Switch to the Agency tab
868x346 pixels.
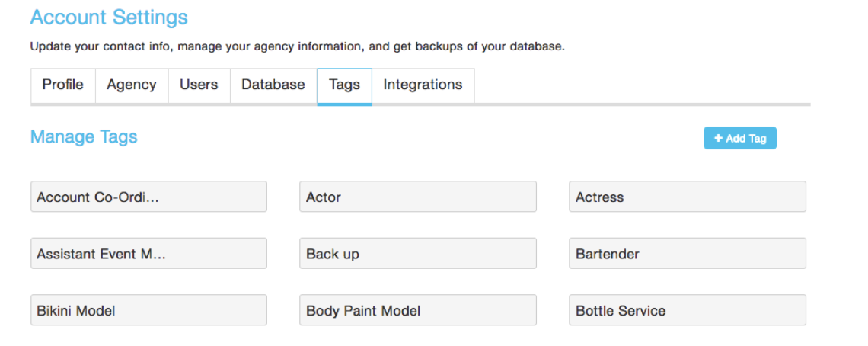tap(131, 85)
